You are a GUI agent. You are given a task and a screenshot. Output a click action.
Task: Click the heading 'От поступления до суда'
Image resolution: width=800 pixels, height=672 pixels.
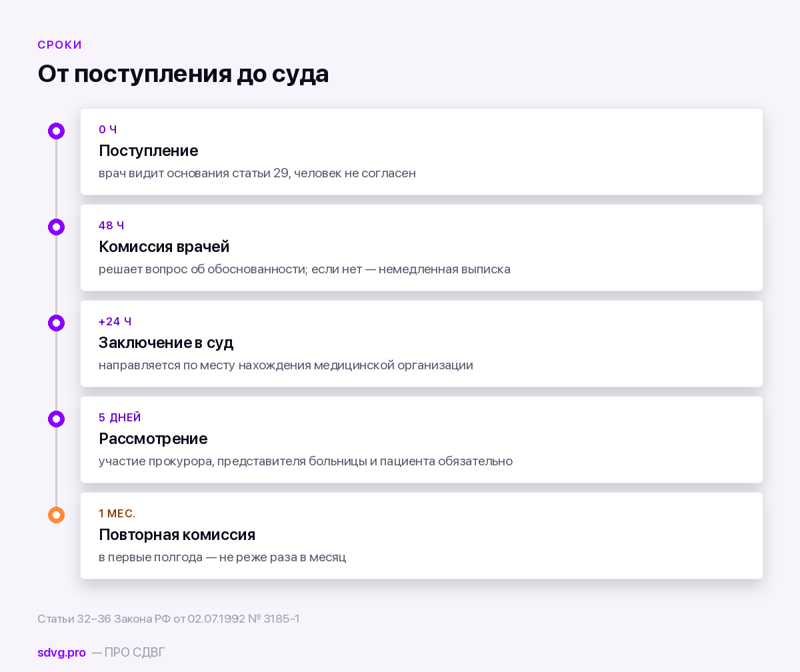coord(183,73)
